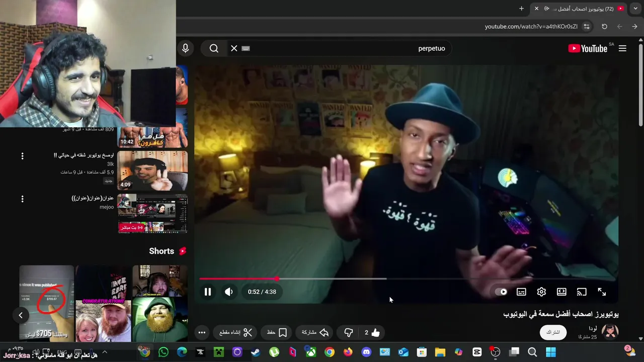
Task: Click the Shorts section heading
Action: [168, 251]
